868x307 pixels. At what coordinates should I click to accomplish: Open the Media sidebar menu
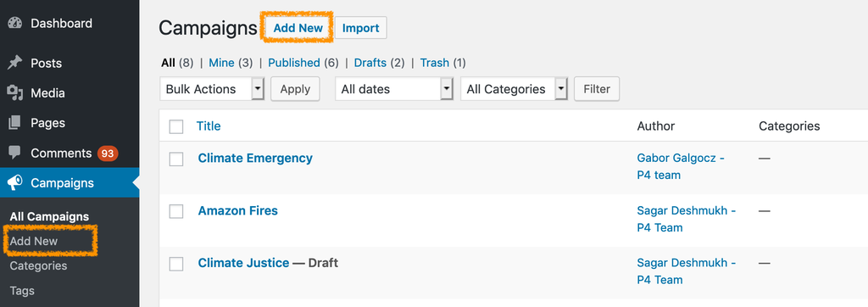point(47,93)
